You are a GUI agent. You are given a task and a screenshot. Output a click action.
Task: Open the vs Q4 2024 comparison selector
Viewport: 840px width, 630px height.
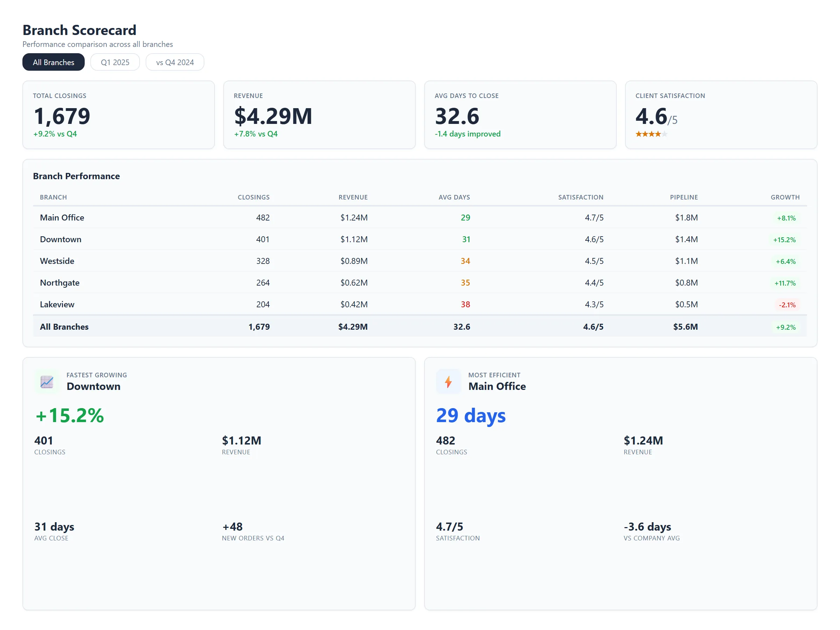click(x=175, y=62)
